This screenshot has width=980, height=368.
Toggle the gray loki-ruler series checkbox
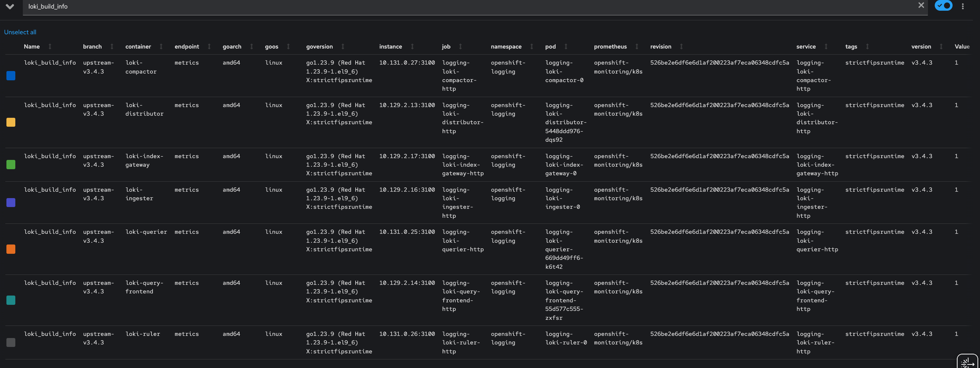(x=11, y=342)
